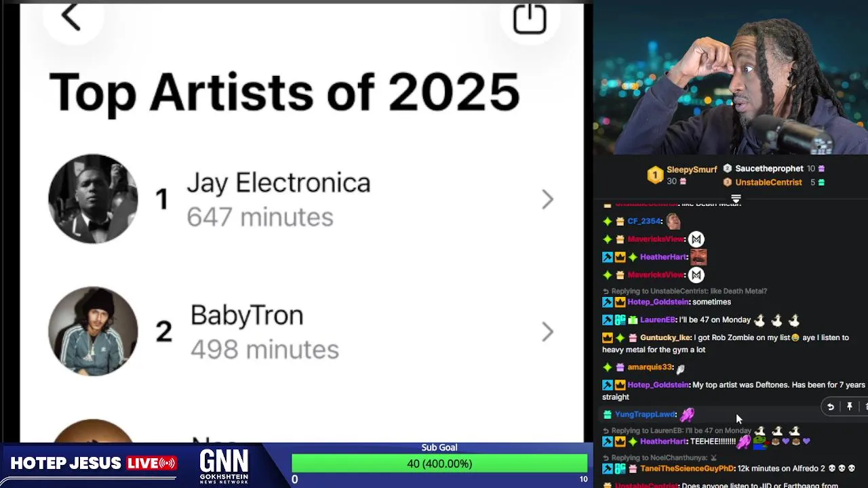Go back using the left arrow icon
Image resolution: width=868 pixels, height=488 pixels.
pyautogui.click(x=71, y=18)
